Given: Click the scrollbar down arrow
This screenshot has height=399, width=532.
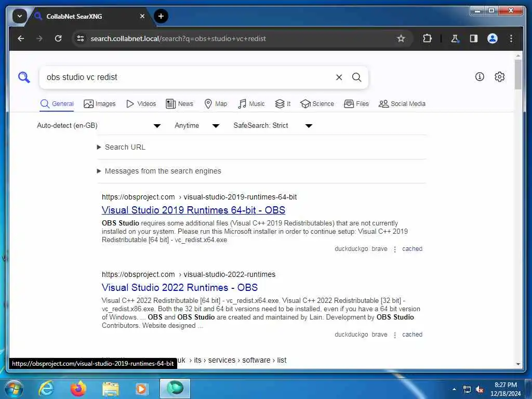Looking at the screenshot, I should click(x=518, y=364).
